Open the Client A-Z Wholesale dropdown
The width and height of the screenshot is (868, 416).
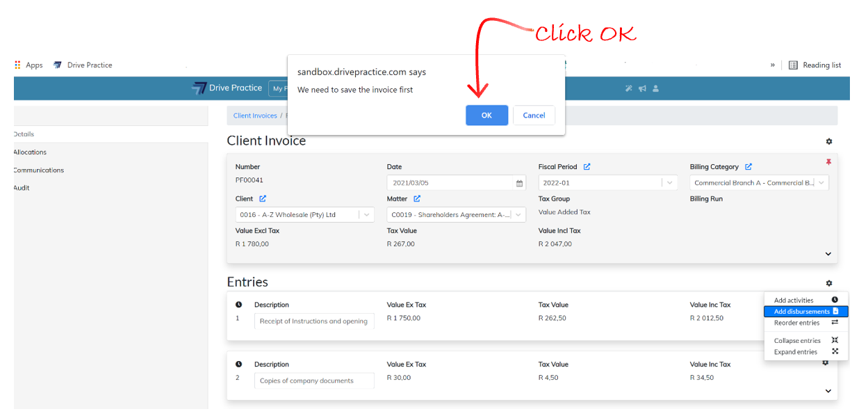click(366, 215)
